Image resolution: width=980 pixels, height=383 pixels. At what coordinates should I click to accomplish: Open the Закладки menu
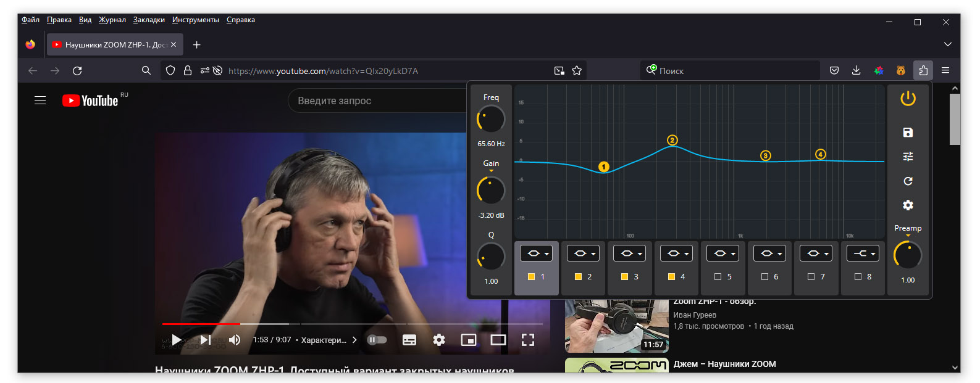149,20
